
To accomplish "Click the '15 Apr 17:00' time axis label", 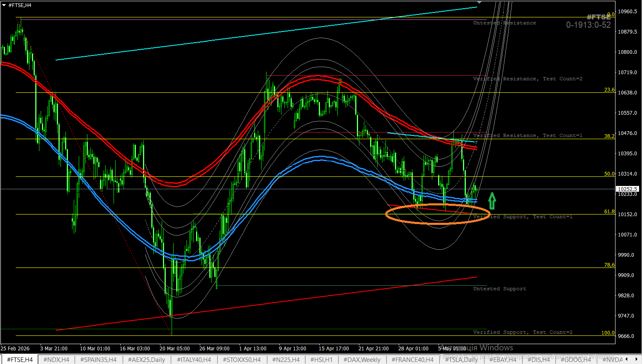I will click(334, 349).
